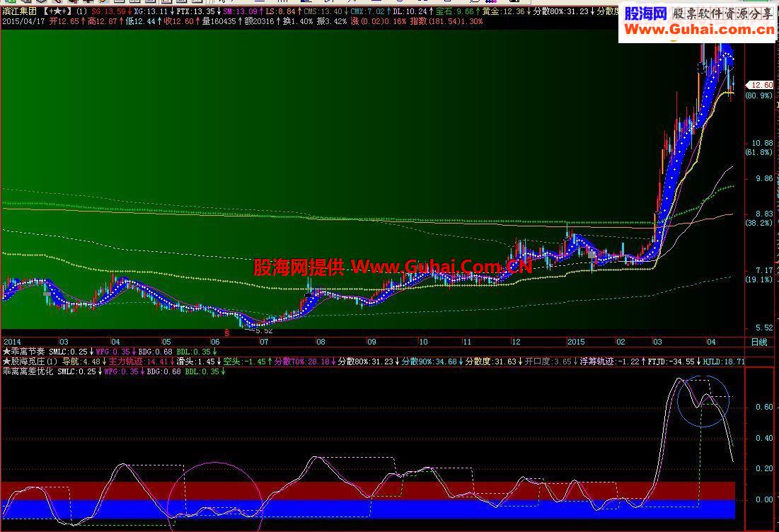The width and height of the screenshot is (779, 532).
Task: Click the 分散70%:28.18 value
Action: click(302, 362)
